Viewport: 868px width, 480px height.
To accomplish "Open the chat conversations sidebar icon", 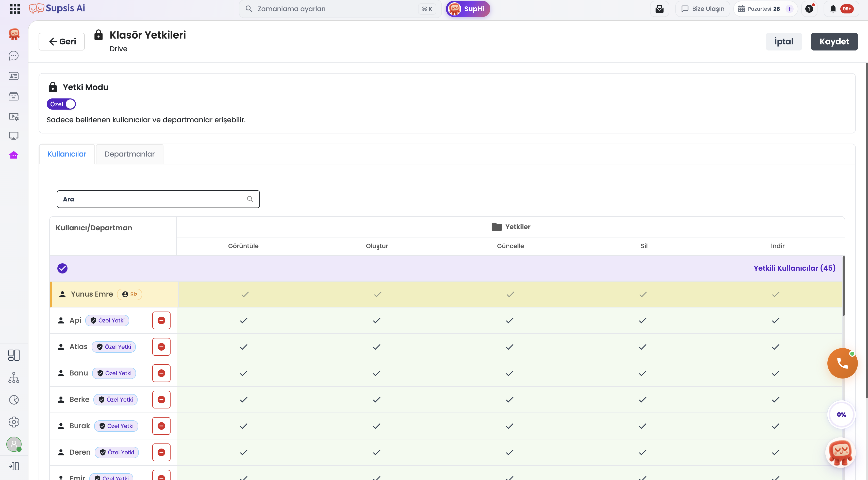I will tap(13, 56).
